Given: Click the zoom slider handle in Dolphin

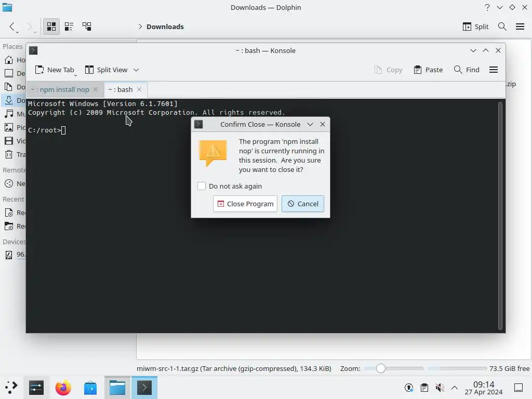Looking at the screenshot, I should tap(381, 368).
